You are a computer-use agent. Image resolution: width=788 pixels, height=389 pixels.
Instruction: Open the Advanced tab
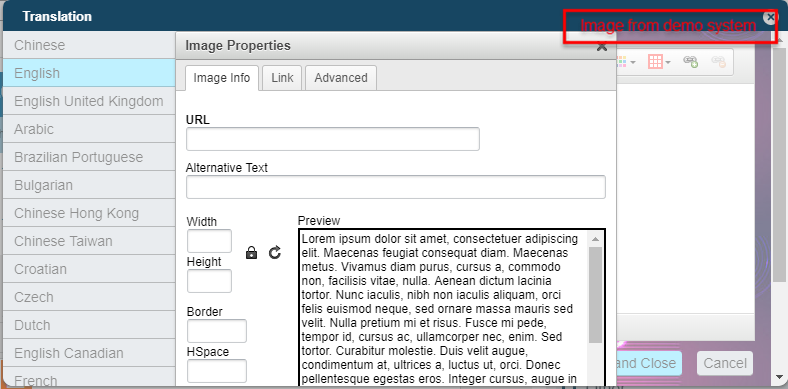[341, 78]
